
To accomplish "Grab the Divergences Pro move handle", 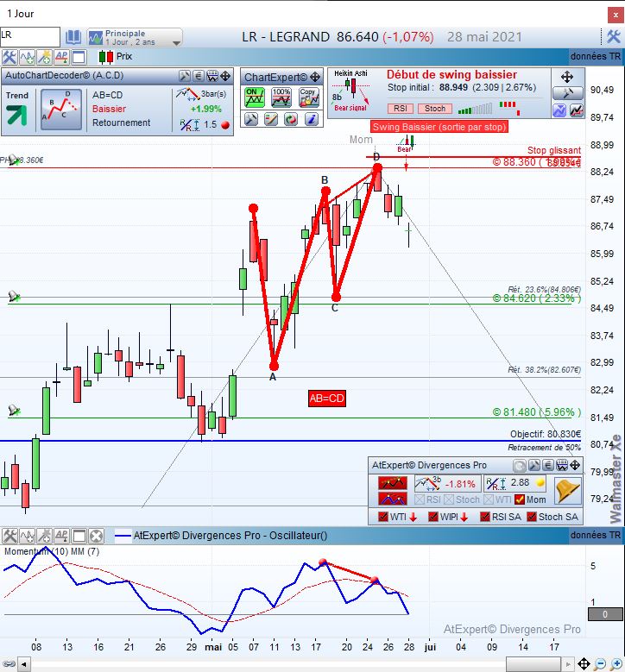I will (575, 466).
